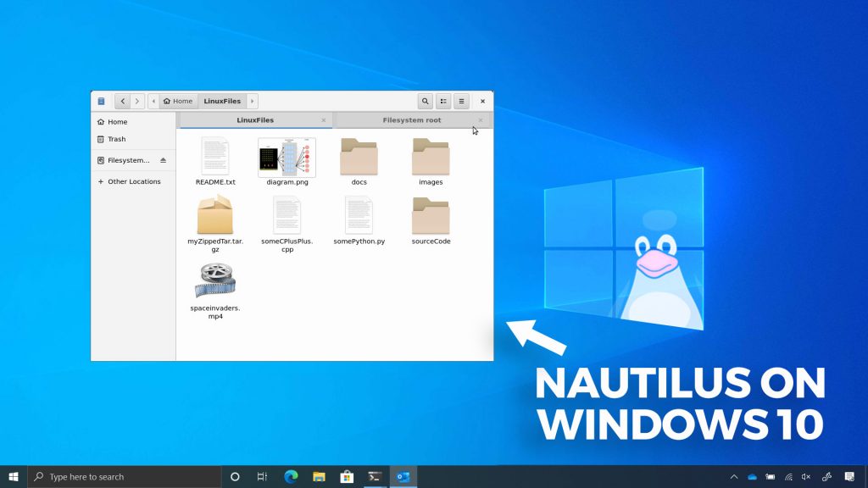
Task: Eject the Filesystem volume
Action: tap(164, 160)
